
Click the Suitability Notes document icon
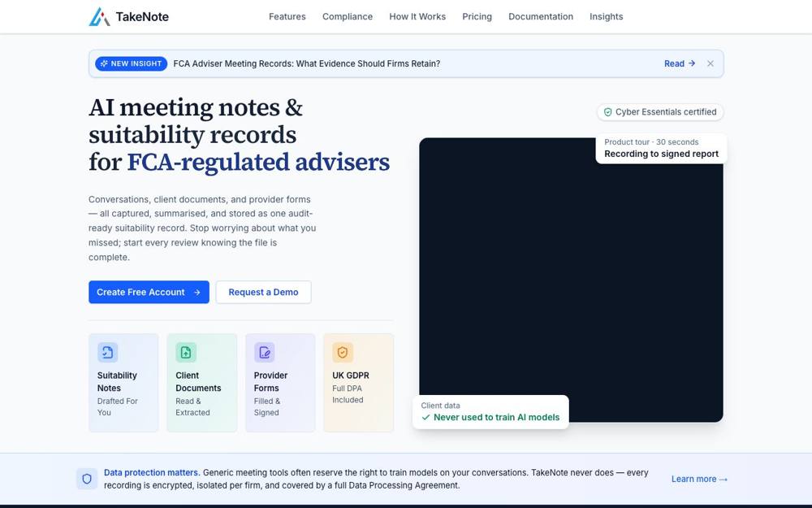(108, 353)
